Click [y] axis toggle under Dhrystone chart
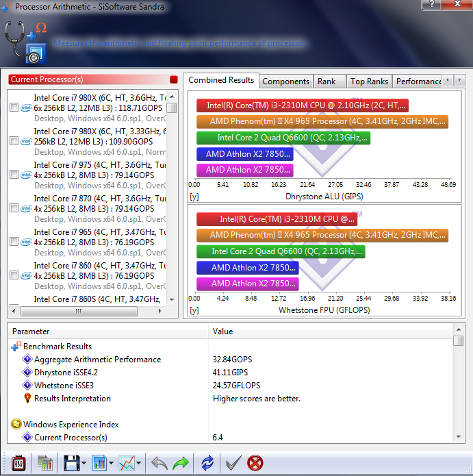Viewport: 473px width, 476px height. (194, 197)
